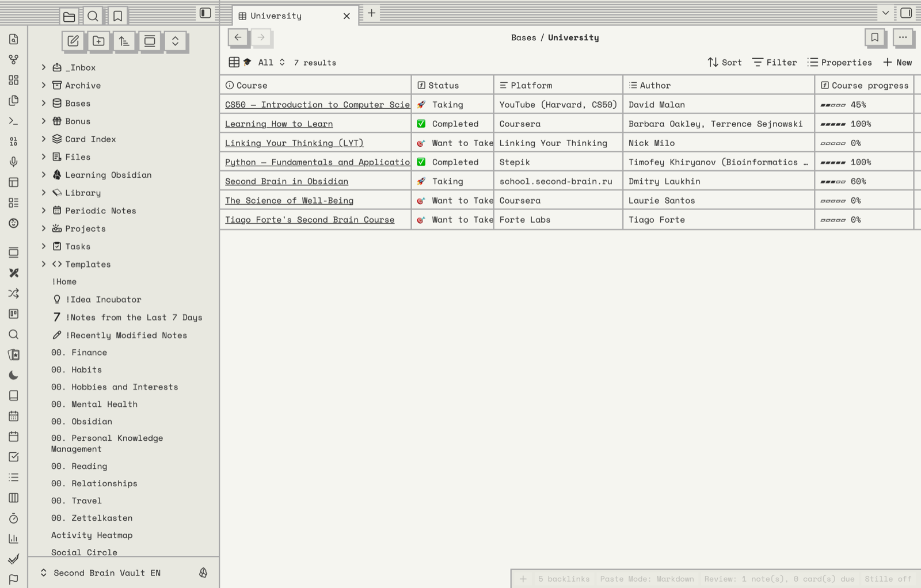The width and height of the screenshot is (921, 588).
Task: Click the flag icon at ribbon bottom
Action: [14, 579]
